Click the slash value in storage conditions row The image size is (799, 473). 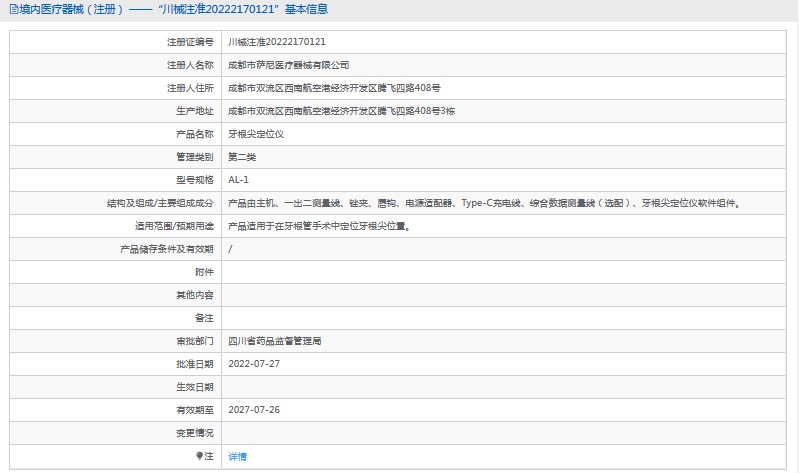click(x=230, y=249)
